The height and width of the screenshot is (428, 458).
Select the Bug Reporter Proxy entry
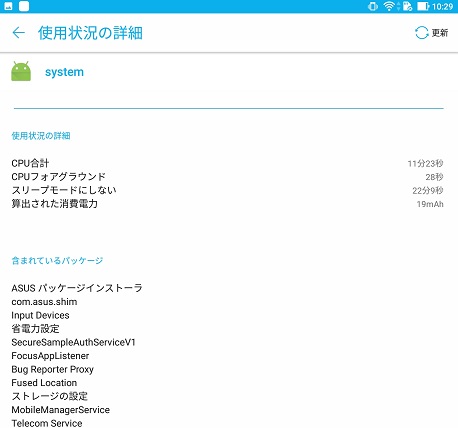tap(52, 369)
